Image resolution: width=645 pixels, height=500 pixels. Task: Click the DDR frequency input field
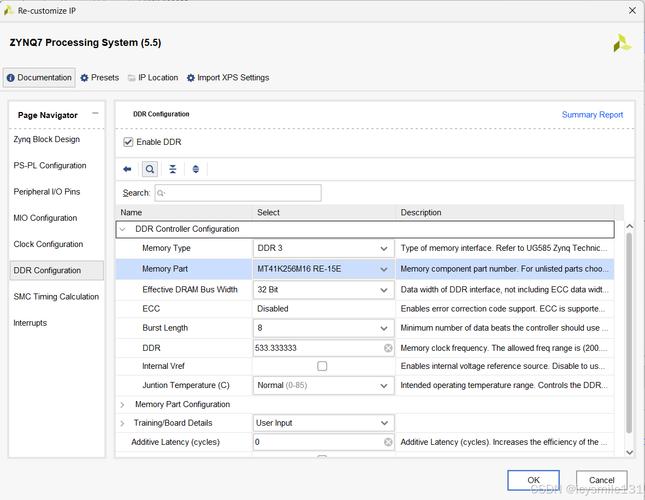[x=323, y=348]
